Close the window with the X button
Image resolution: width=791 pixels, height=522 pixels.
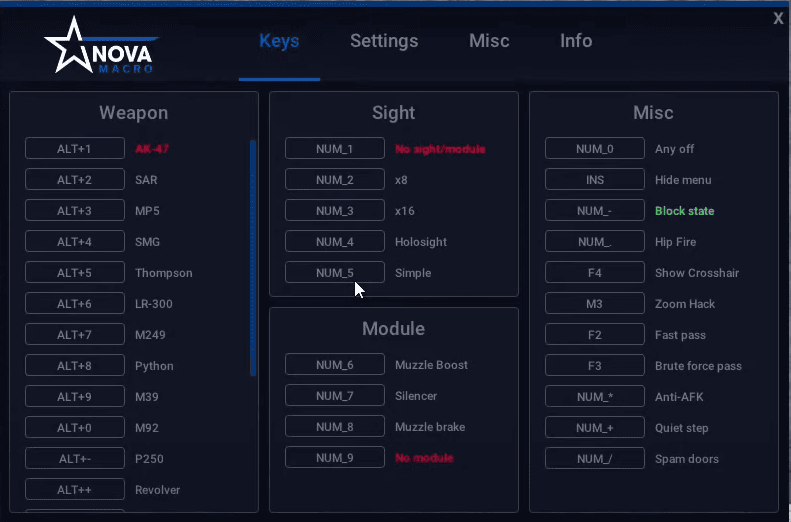[x=778, y=18]
